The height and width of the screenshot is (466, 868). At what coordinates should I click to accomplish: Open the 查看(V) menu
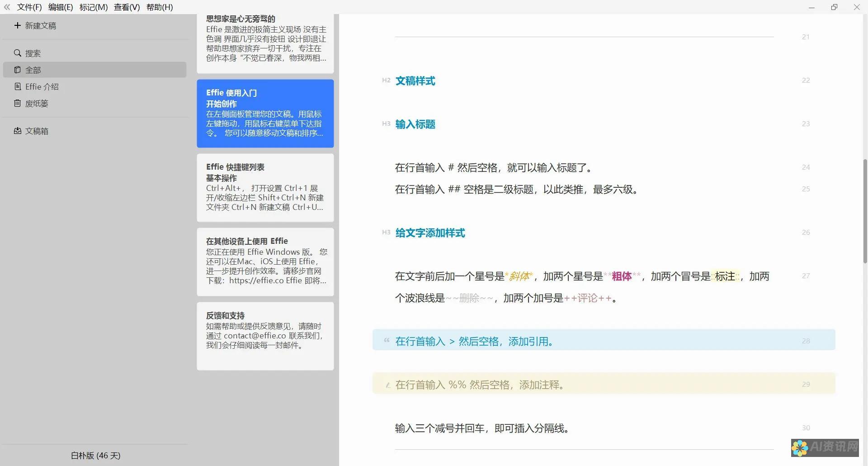click(x=127, y=7)
